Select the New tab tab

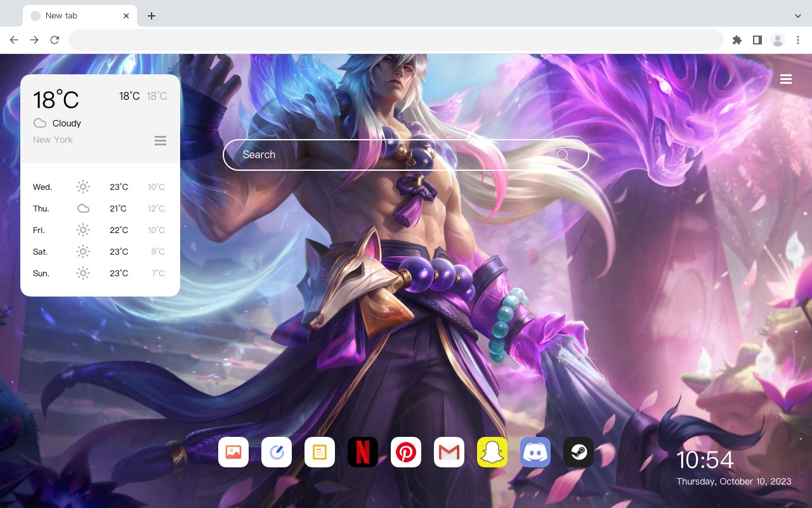[80, 16]
